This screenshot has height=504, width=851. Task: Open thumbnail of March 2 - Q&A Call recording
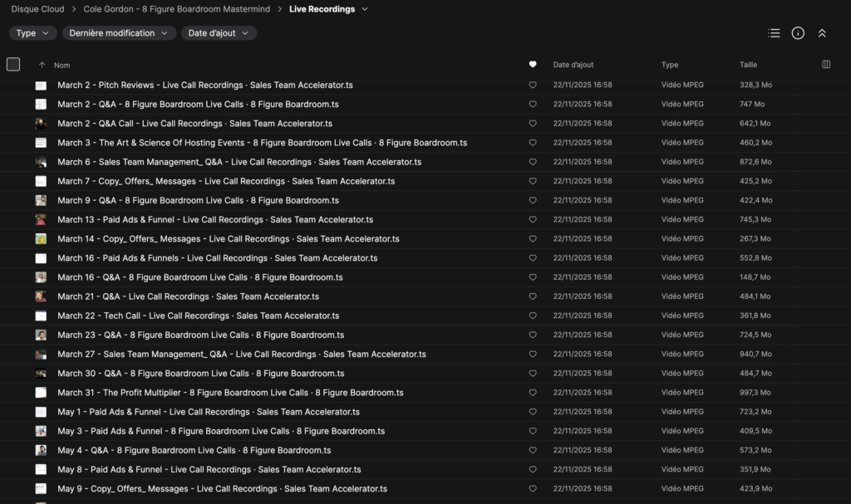click(41, 124)
